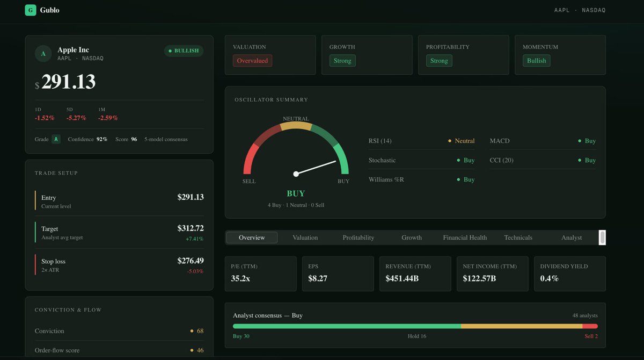
Task: Open the Overview tab
Action: click(x=252, y=237)
